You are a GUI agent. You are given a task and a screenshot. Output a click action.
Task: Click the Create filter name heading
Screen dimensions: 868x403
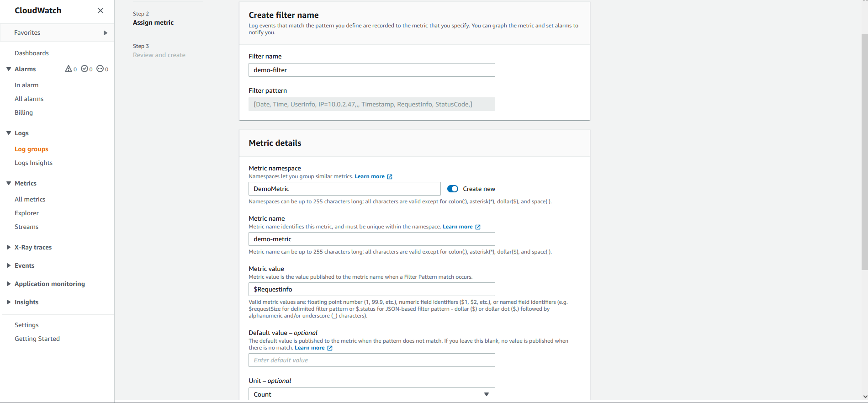click(x=284, y=15)
